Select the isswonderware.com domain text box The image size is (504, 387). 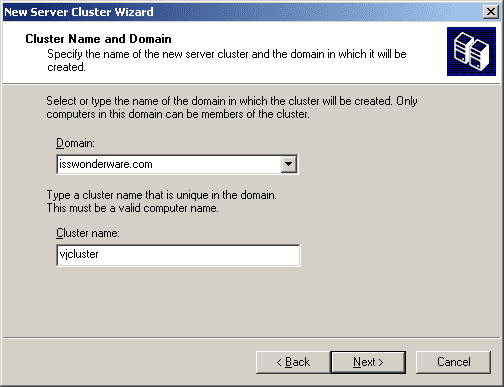(169, 164)
